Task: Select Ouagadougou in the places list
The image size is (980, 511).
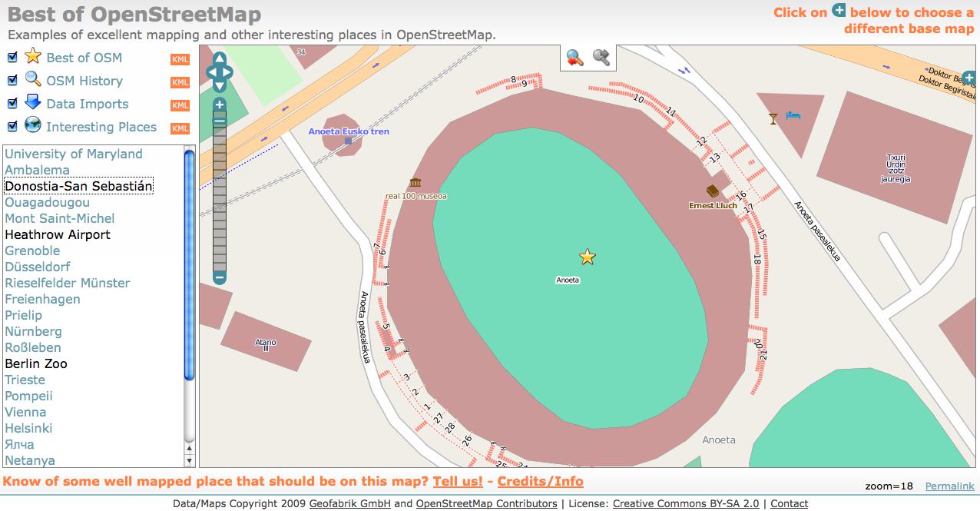Action: coord(47,202)
